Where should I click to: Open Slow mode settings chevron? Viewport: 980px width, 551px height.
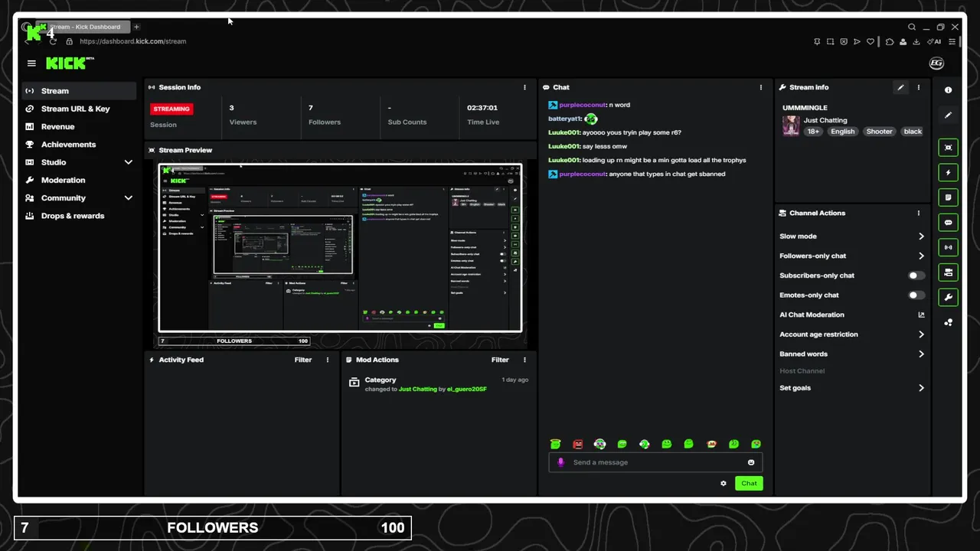pyautogui.click(x=921, y=236)
